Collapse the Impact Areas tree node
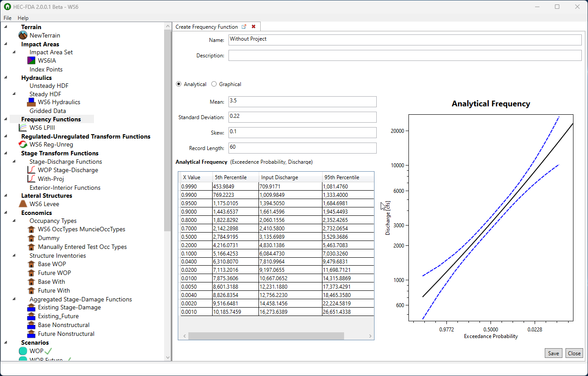Image resolution: width=588 pixels, height=376 pixels. [6, 44]
